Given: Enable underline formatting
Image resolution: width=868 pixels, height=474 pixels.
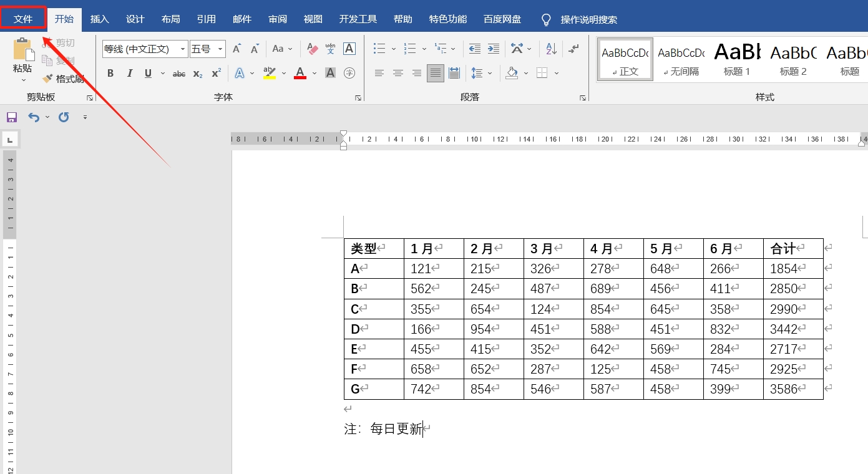Looking at the screenshot, I should 147,73.
